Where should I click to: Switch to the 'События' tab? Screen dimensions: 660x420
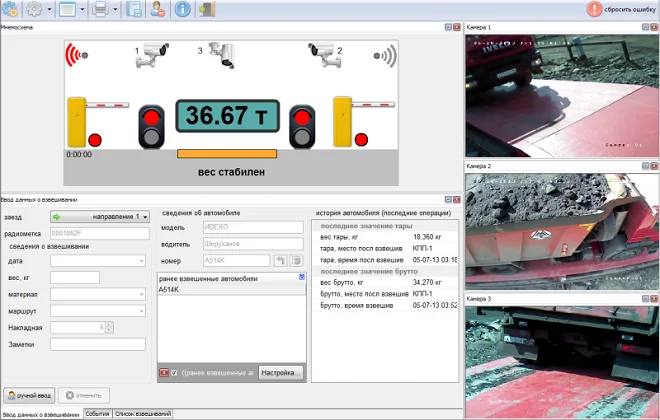97,413
